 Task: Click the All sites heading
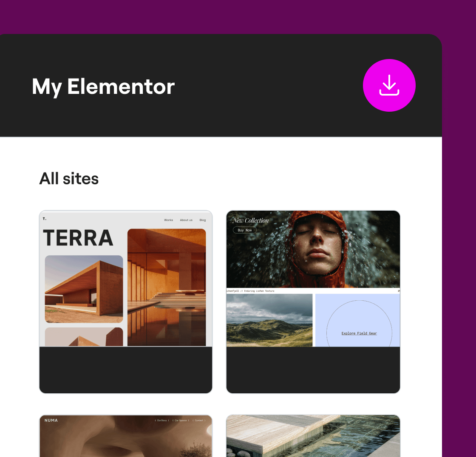pos(69,178)
